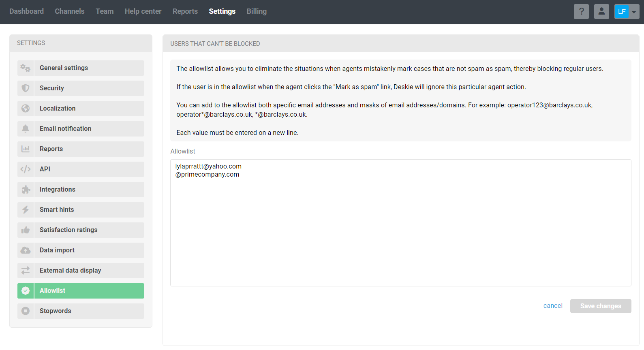The image size is (644, 350).
Task: Click the API code brackets icon
Action: [x=26, y=169]
